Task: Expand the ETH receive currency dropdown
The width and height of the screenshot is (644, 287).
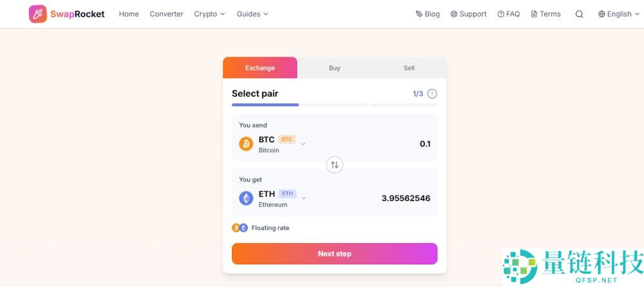Action: (303, 198)
